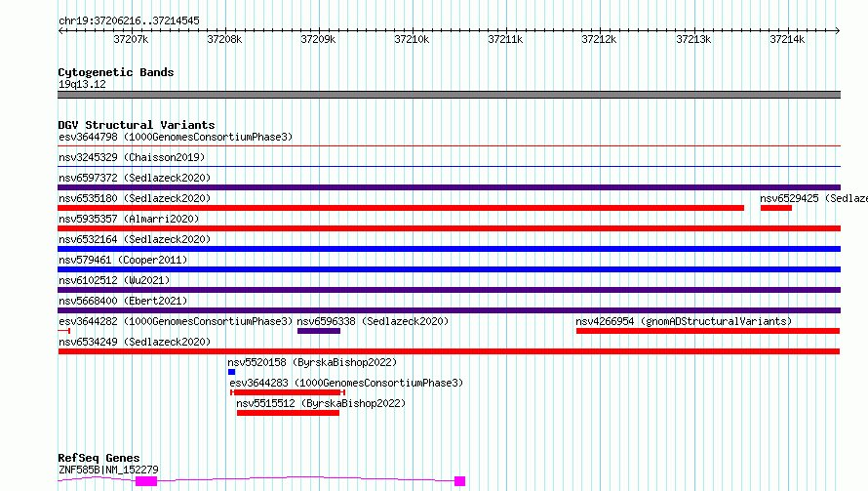Open the nsv579461 Cooper2011 label
868x491 pixels.
point(123,260)
